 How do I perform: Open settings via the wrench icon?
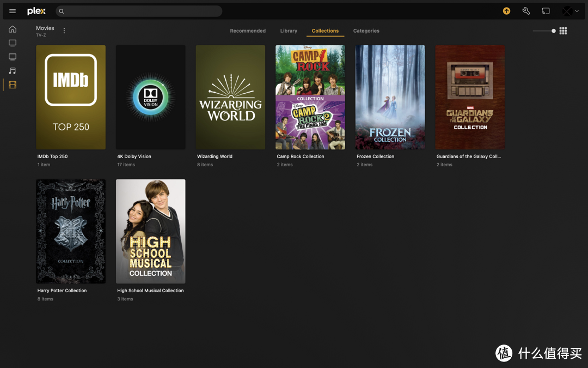526,11
